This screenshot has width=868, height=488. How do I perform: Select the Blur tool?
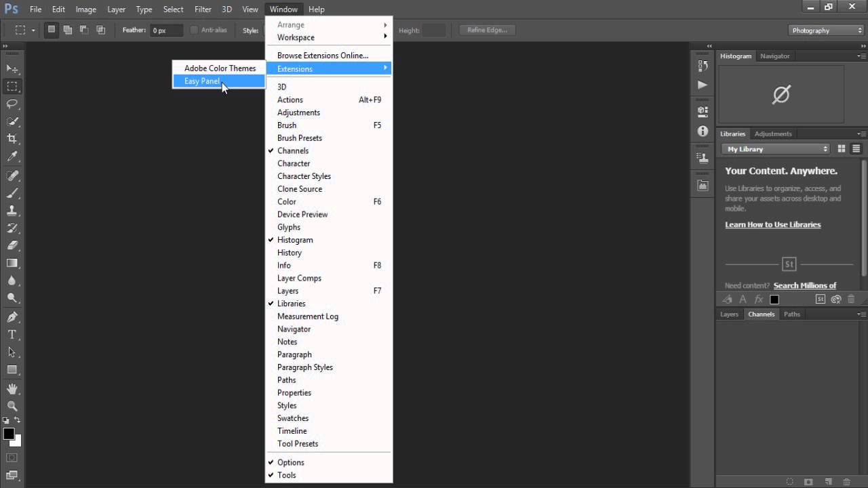[x=12, y=281]
